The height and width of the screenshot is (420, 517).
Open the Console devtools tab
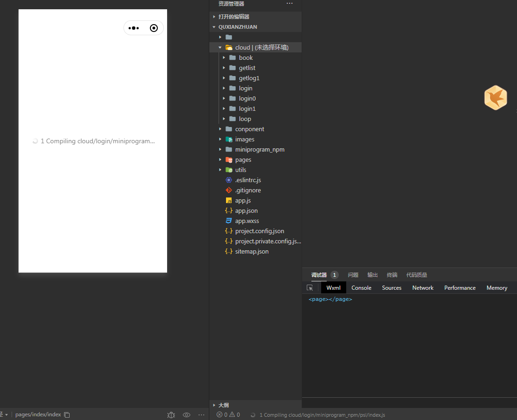click(362, 287)
